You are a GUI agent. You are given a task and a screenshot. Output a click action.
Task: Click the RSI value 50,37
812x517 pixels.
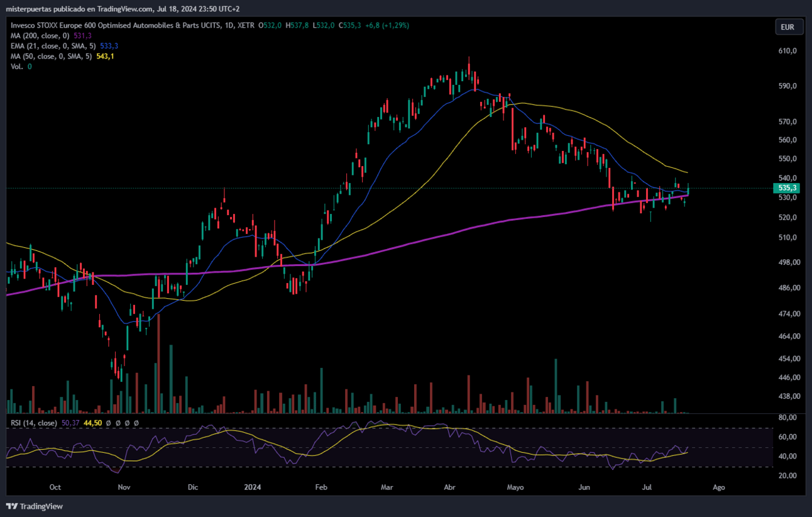click(71, 423)
